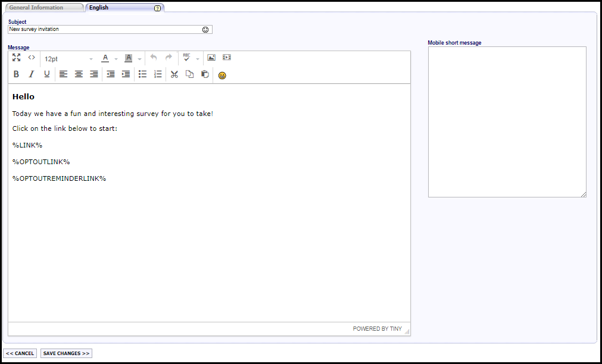Apply the background highlight color icon
The width and height of the screenshot is (602, 364).
coord(128,58)
